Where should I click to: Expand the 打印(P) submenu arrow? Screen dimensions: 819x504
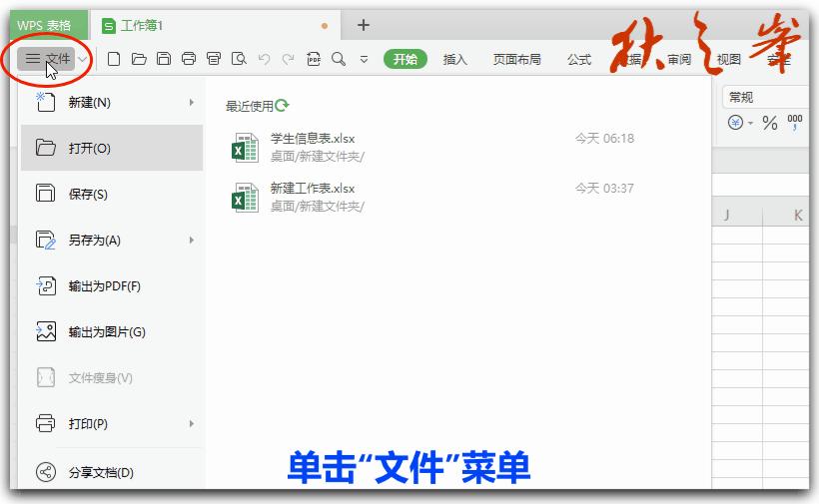point(192,423)
